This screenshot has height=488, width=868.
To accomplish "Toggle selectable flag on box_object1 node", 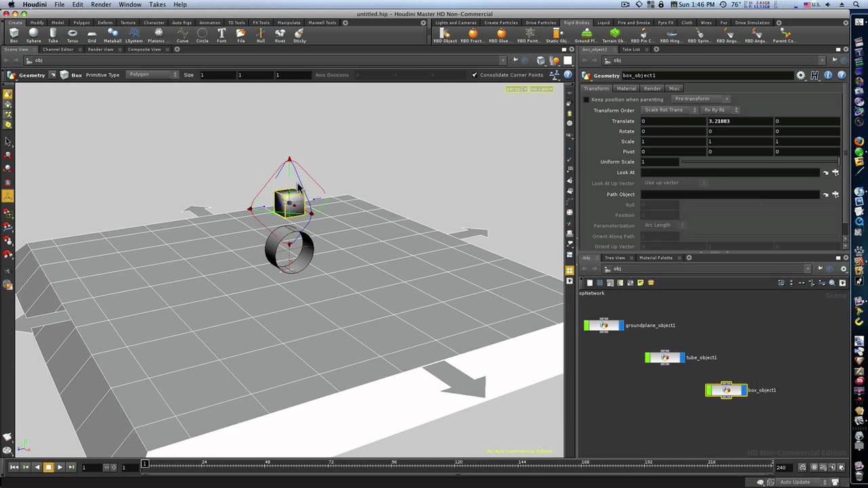I will 709,390.
